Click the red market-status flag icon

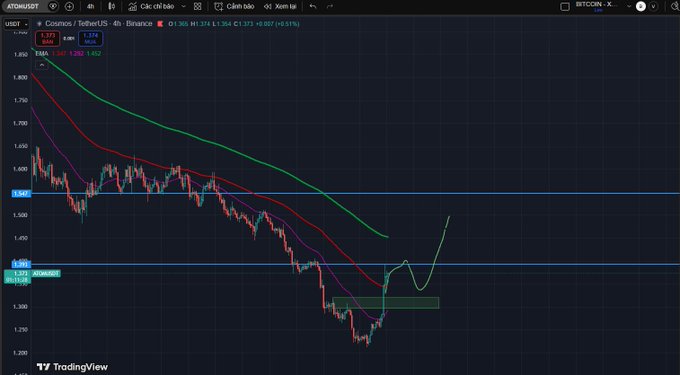[x=160, y=24]
